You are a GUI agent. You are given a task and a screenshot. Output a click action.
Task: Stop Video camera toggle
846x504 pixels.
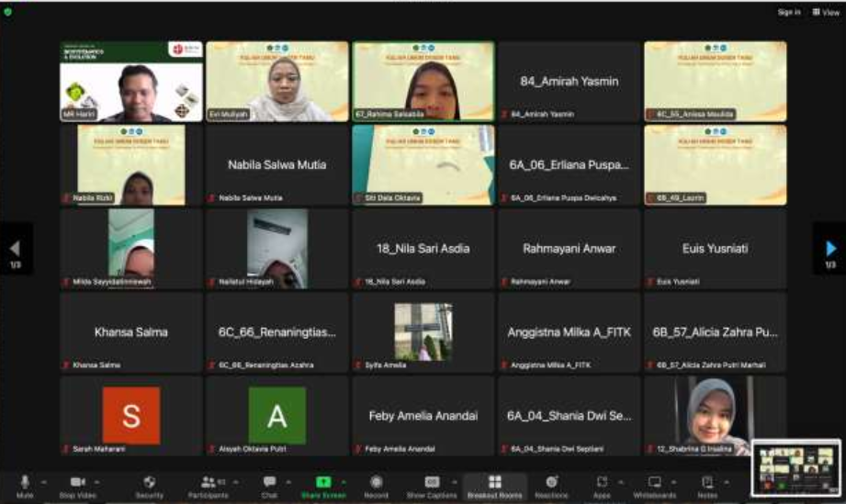[78, 484]
